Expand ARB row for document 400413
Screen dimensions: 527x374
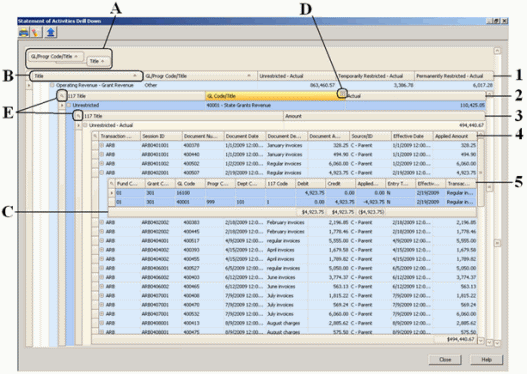[x=102, y=323]
